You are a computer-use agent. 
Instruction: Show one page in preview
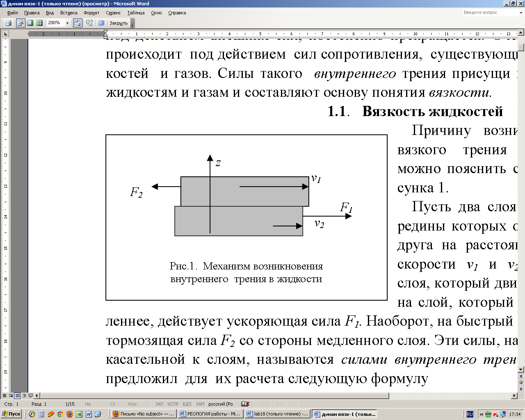tap(30, 23)
